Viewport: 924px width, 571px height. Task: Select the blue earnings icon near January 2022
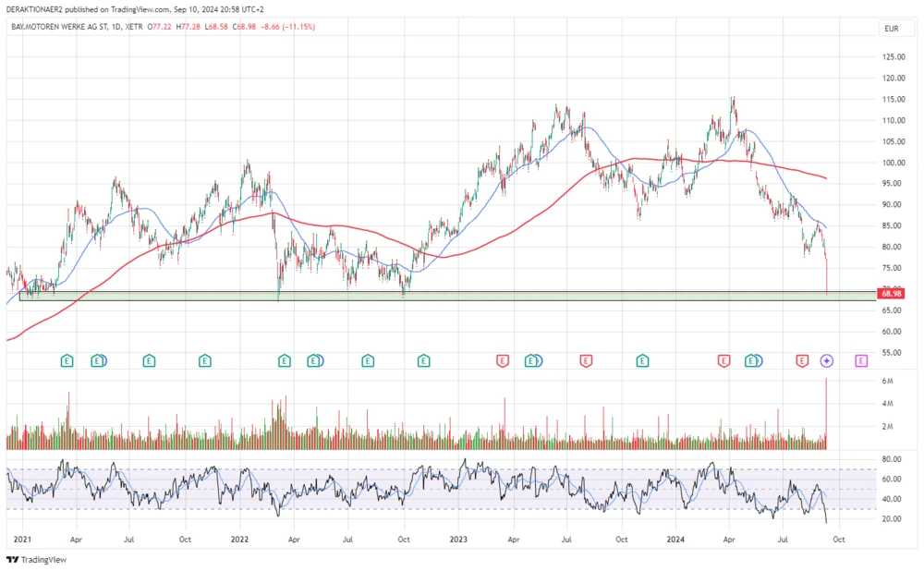(x=314, y=361)
